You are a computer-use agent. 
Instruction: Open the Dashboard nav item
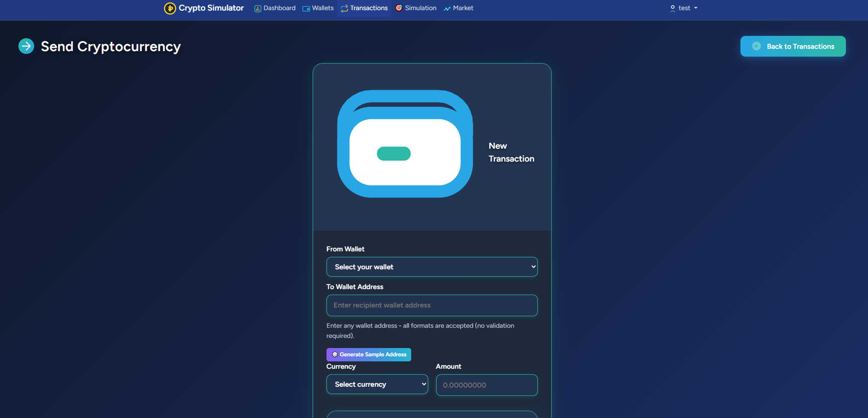(275, 8)
